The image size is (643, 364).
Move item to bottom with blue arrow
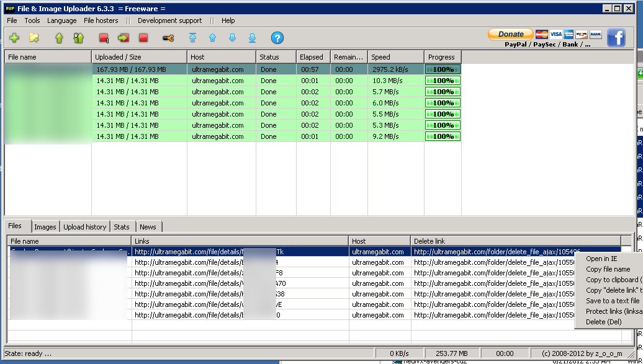coord(252,38)
